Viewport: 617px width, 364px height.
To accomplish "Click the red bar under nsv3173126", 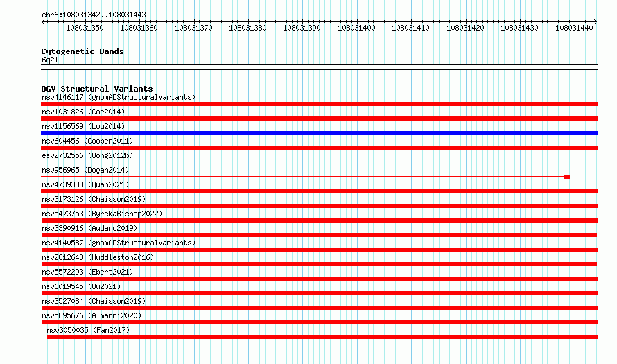I will pyautogui.click(x=319, y=206).
